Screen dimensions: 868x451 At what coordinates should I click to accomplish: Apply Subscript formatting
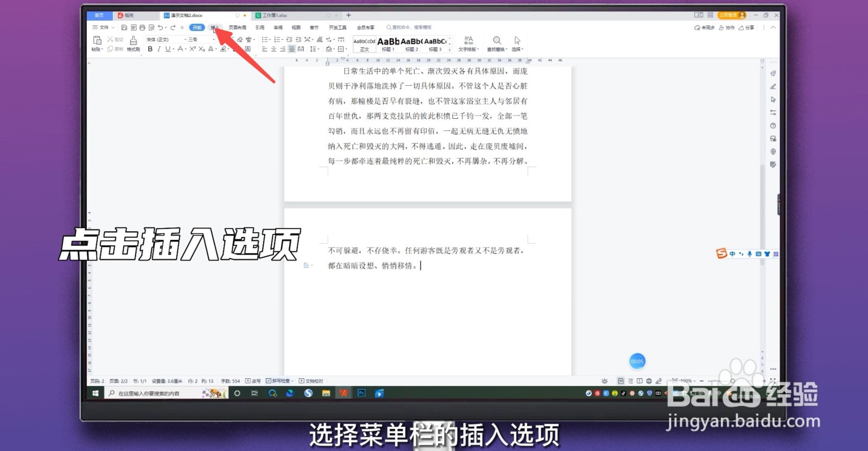tap(202, 49)
